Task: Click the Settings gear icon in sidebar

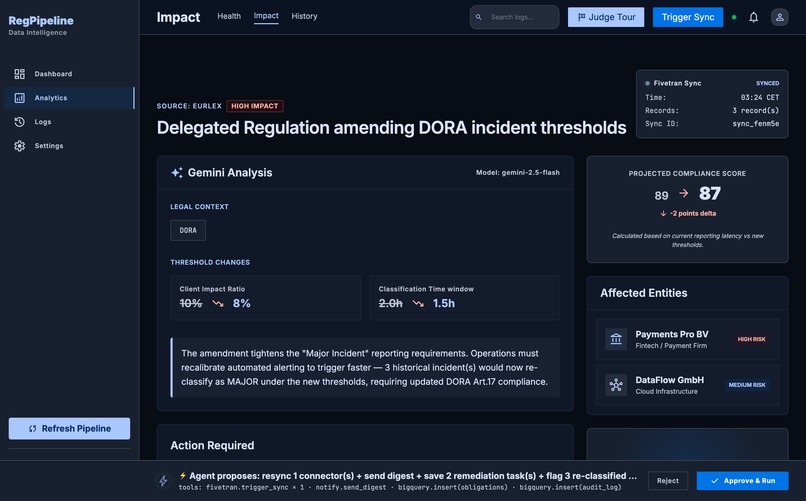Action: coord(20,146)
